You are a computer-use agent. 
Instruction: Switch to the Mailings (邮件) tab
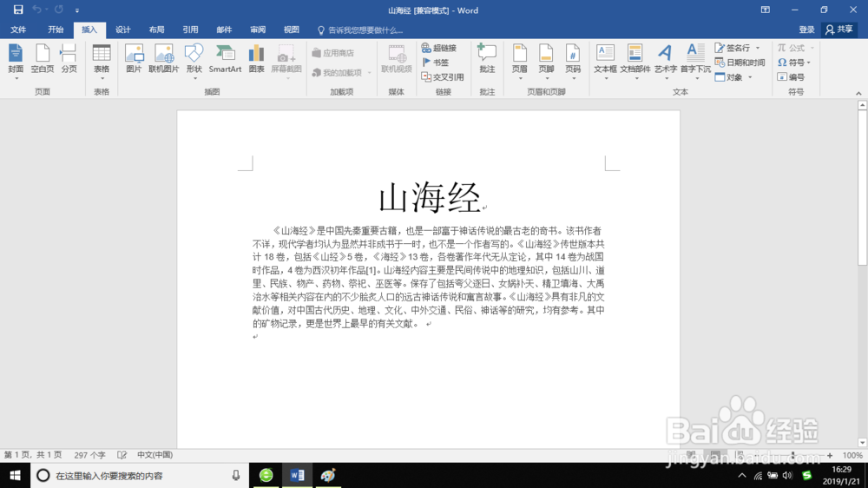(224, 30)
